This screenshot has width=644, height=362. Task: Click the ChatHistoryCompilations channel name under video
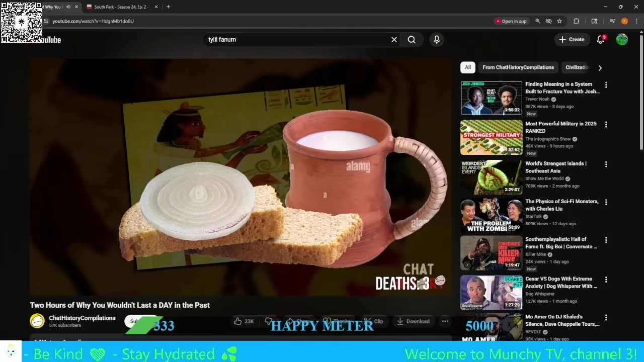82,318
